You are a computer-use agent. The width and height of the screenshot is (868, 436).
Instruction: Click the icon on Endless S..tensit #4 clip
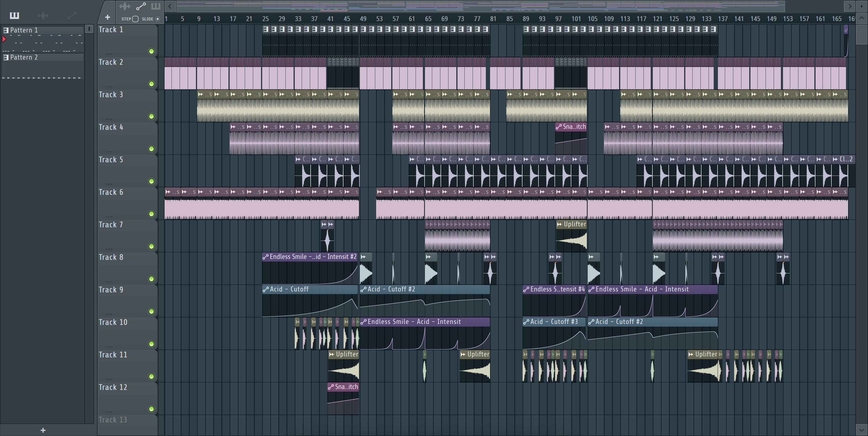(x=526, y=289)
